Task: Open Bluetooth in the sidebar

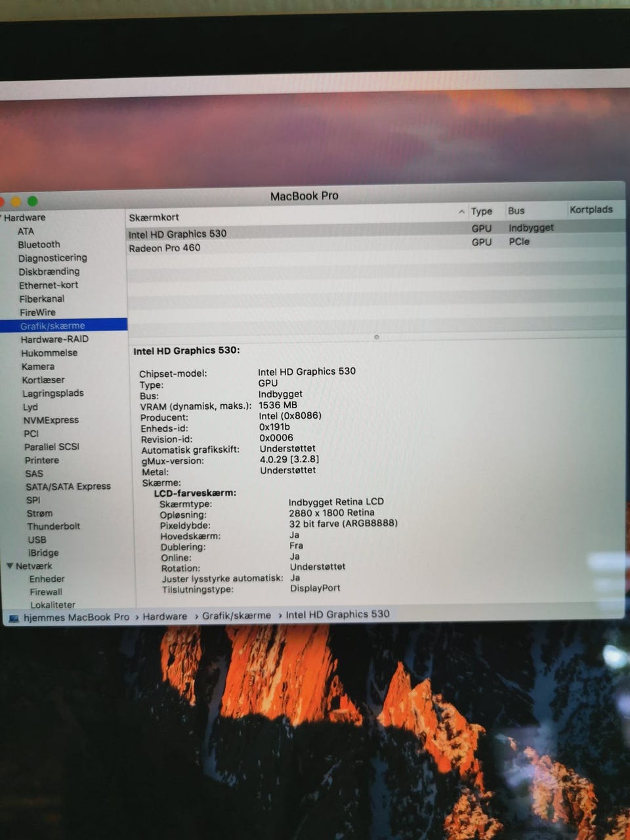Action: click(x=39, y=245)
